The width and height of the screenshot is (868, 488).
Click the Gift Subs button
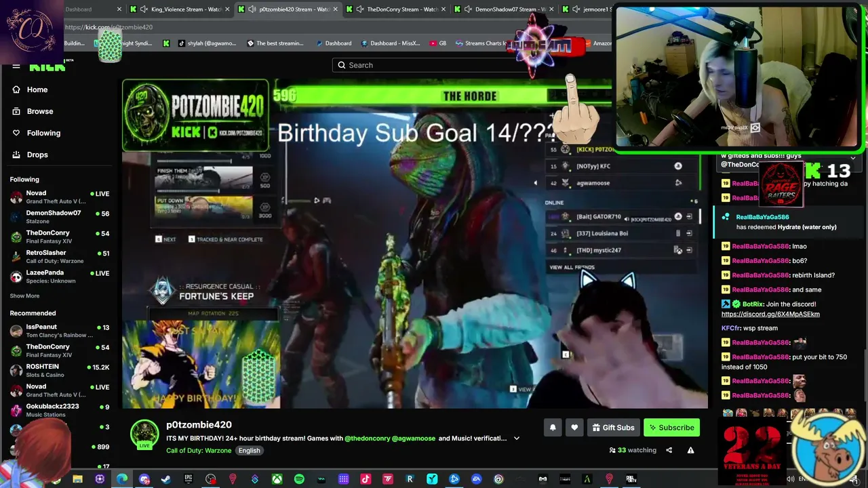coord(613,428)
